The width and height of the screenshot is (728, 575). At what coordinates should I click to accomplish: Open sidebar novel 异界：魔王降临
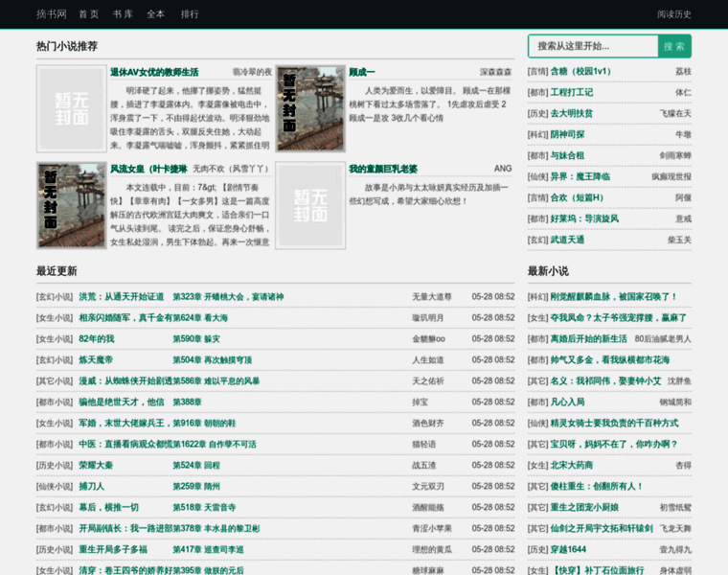[x=580, y=176]
